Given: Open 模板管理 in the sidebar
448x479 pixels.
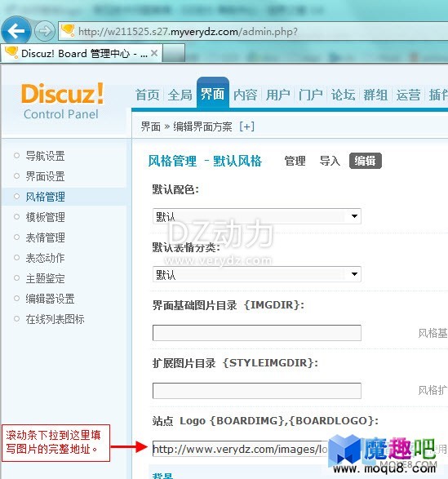Looking at the screenshot, I should (x=45, y=217).
